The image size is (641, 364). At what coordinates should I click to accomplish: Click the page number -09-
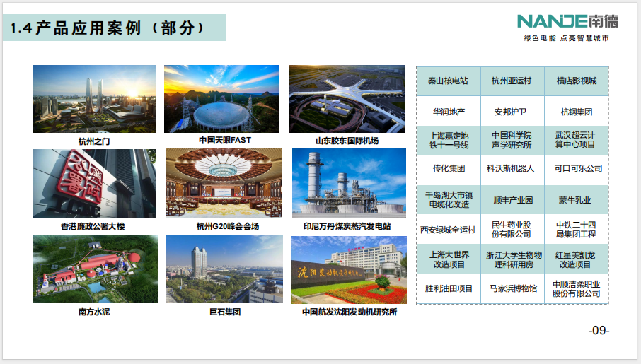[599, 330]
